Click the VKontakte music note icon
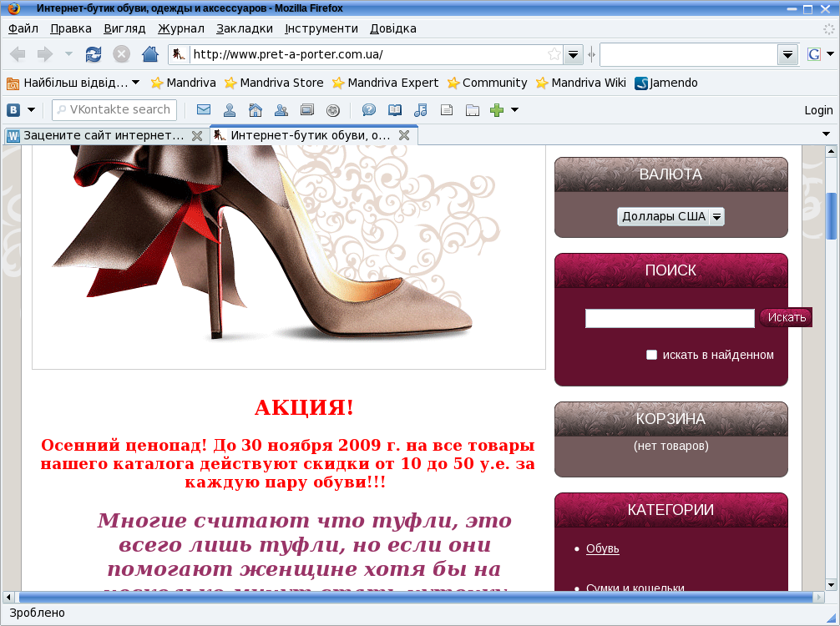 point(421,110)
